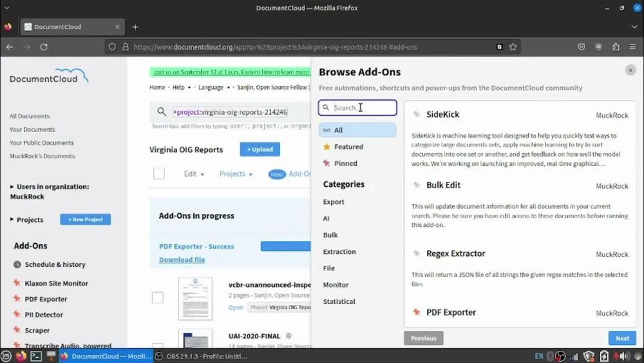Click the Schedule & history clock icon
Viewport: 644px width, 363px height.
[17, 264]
